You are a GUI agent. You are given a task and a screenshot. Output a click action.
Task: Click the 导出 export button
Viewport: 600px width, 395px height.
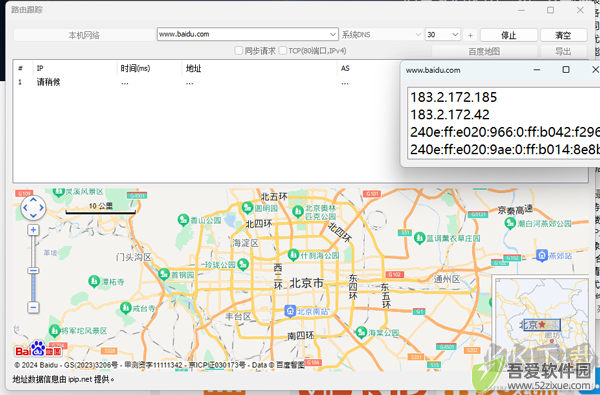[563, 51]
